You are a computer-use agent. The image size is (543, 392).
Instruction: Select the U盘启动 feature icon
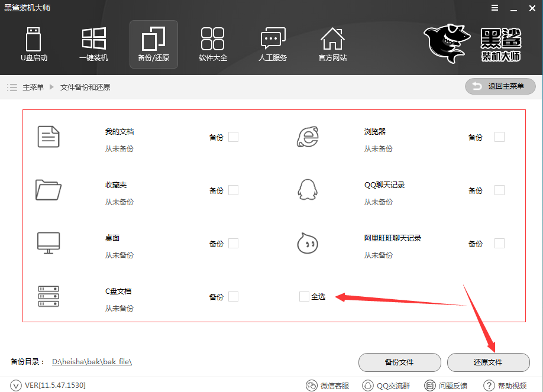[34, 44]
